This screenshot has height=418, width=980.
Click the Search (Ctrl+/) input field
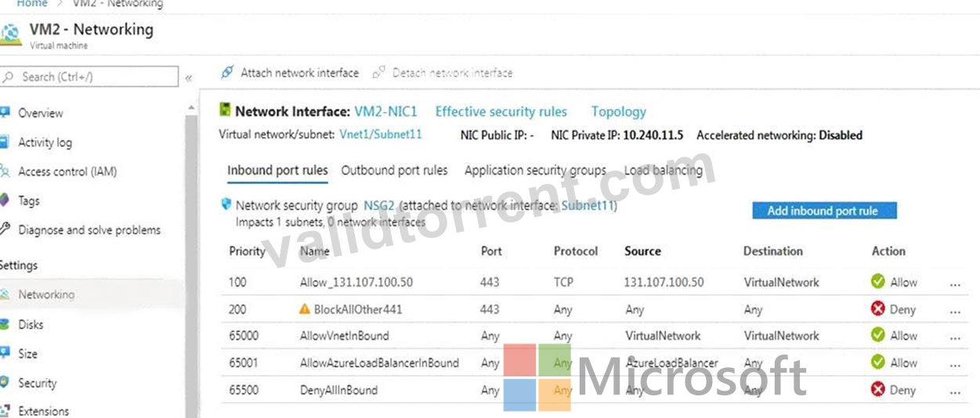[89, 77]
